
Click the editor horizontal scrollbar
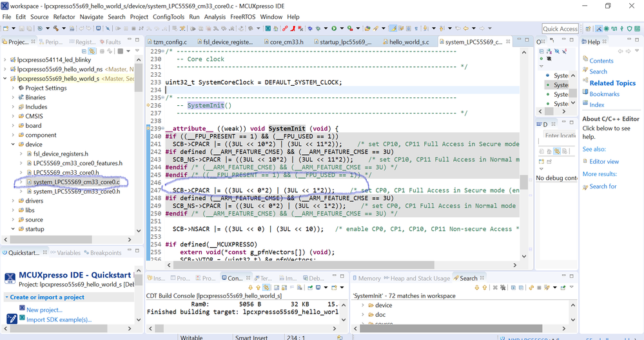(x=303, y=265)
